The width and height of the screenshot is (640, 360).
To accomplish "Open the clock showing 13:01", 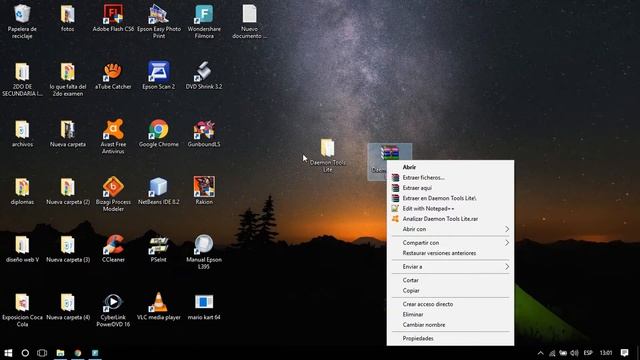I will pyautogui.click(x=606, y=353).
